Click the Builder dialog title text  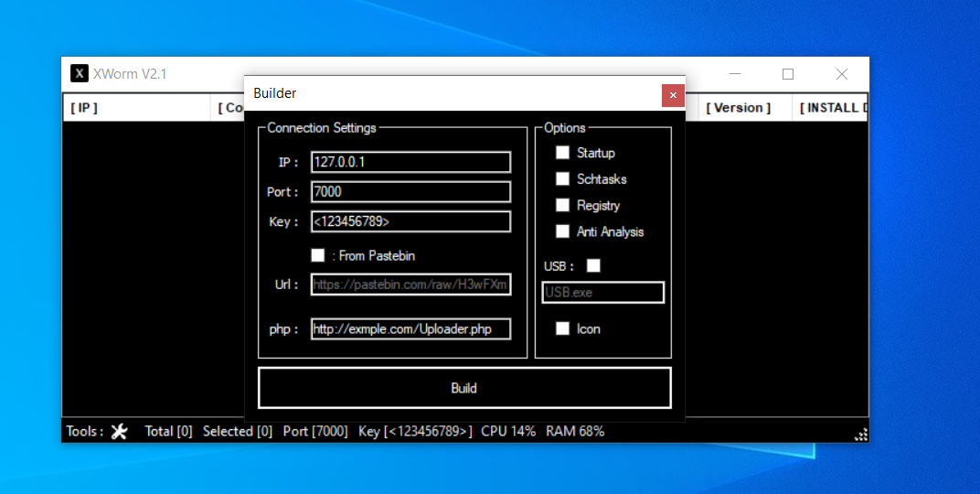point(274,93)
